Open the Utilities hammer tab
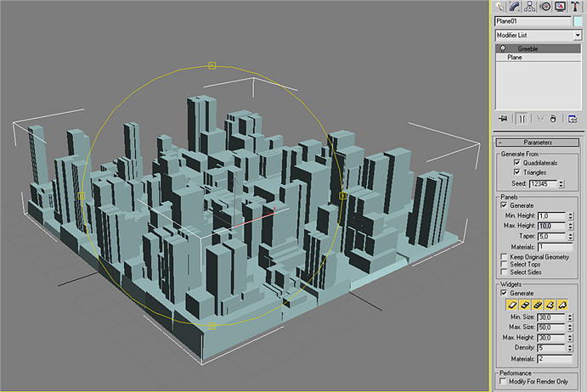Image resolution: width=587 pixels, height=392 pixels. coord(575,6)
